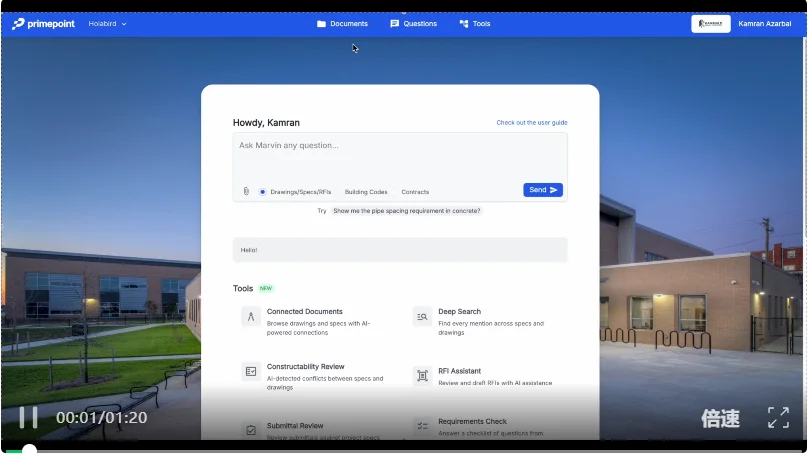Select the Building Codes source option
Screen dimensions: 808x455
coord(366,191)
